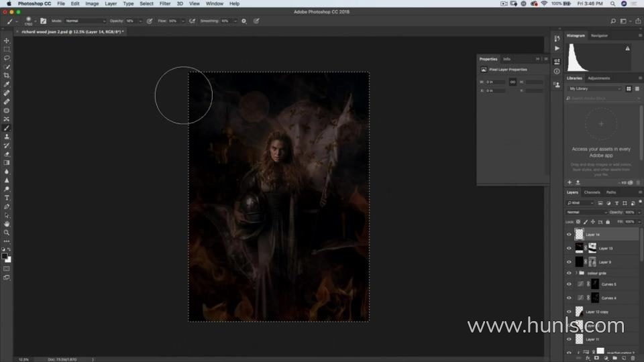Click the search icon in options bar
Viewport: 644px width, 362px height.
(x=612, y=21)
